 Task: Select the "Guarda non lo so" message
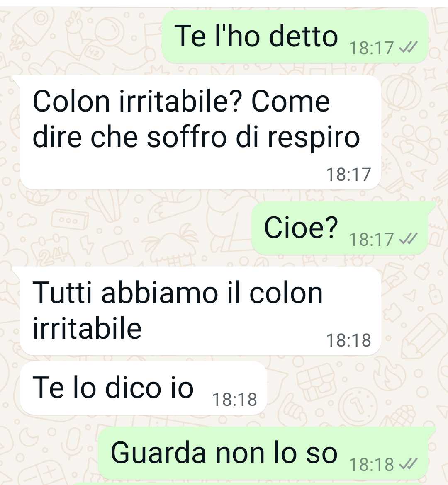pyautogui.click(x=263, y=453)
